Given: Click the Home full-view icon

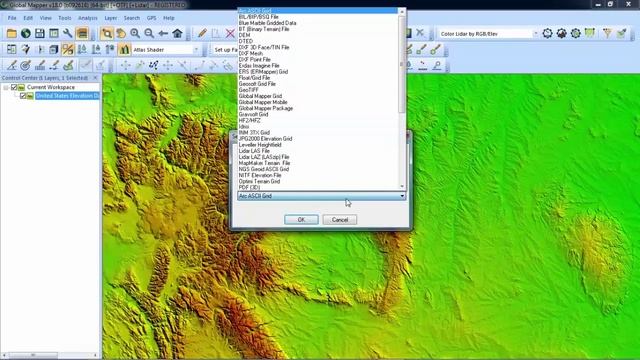Looking at the screenshot, I should pyautogui.click(x=177, y=33).
